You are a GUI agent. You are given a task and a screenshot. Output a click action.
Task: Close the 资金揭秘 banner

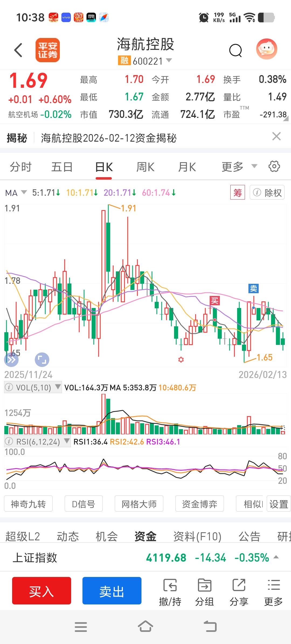click(x=277, y=136)
